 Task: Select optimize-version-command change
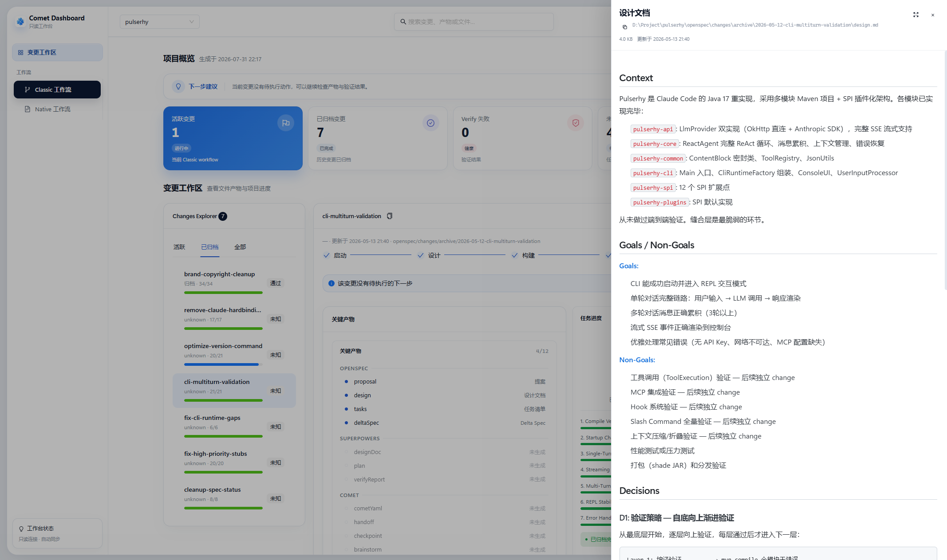[234, 354]
